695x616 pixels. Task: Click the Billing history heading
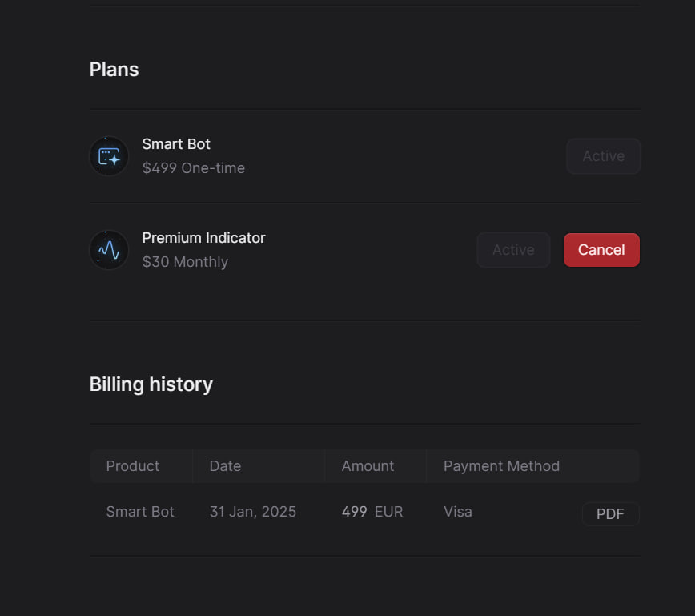coord(151,384)
